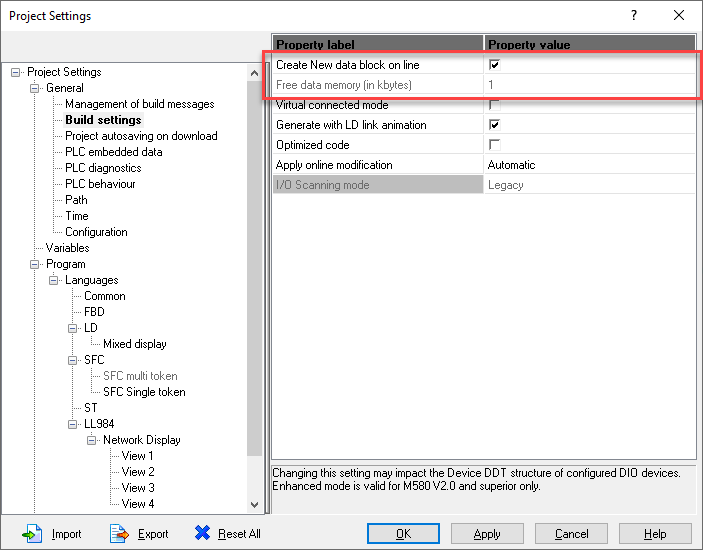Viewport: 703px width, 550px height.
Task: Collapse the Languages tree node
Action: (x=53, y=281)
